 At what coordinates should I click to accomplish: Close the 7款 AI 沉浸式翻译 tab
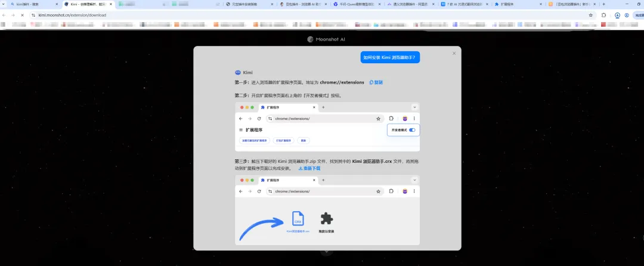[x=487, y=4]
